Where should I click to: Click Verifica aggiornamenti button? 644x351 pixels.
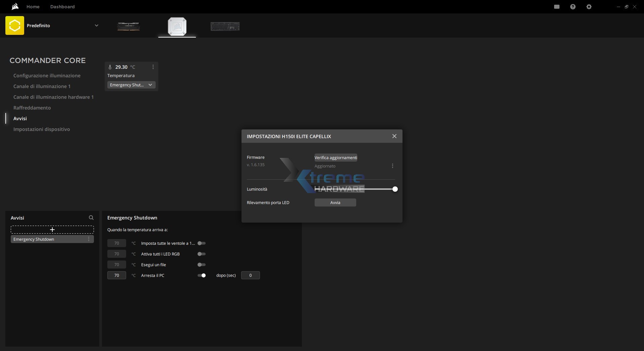pyautogui.click(x=336, y=158)
